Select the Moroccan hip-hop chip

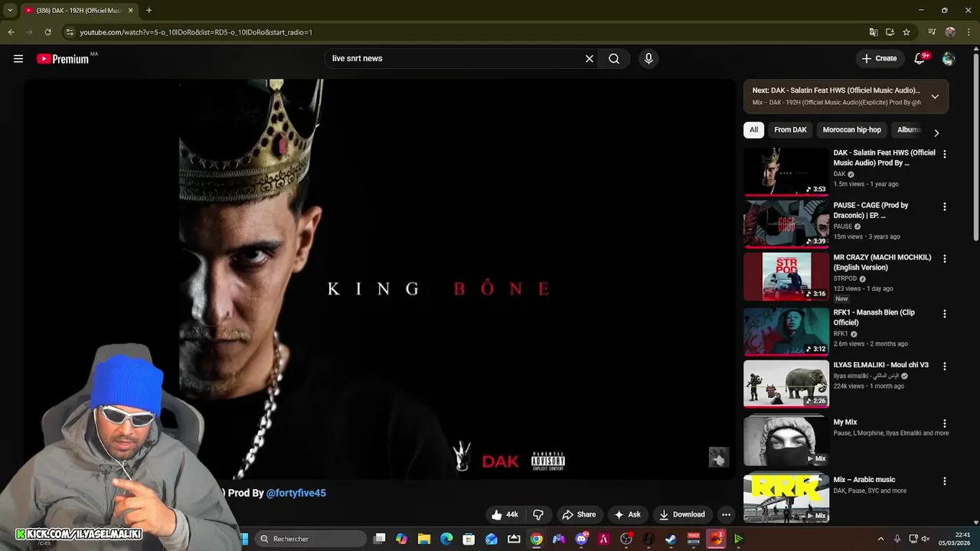click(x=851, y=130)
